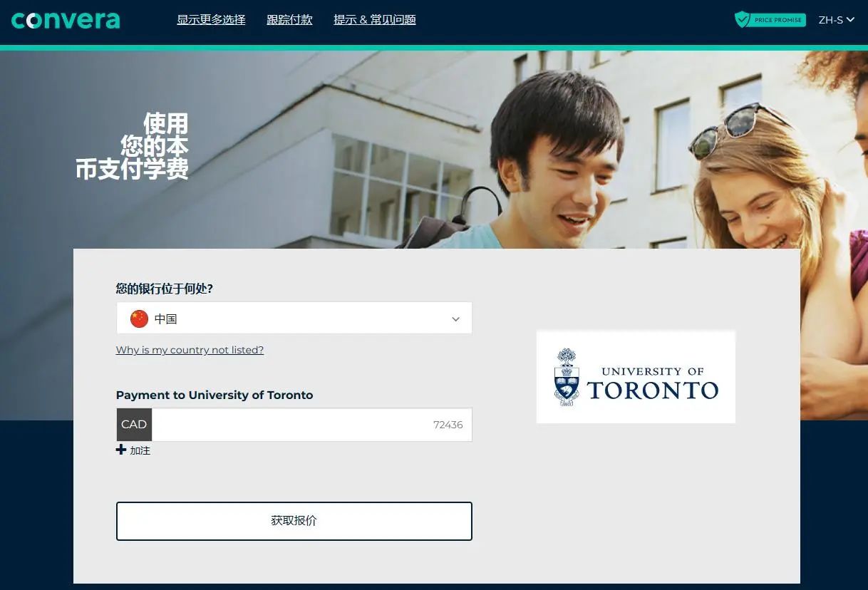868x590 pixels.
Task: Click the University of Toronto logo
Action: [x=636, y=377]
